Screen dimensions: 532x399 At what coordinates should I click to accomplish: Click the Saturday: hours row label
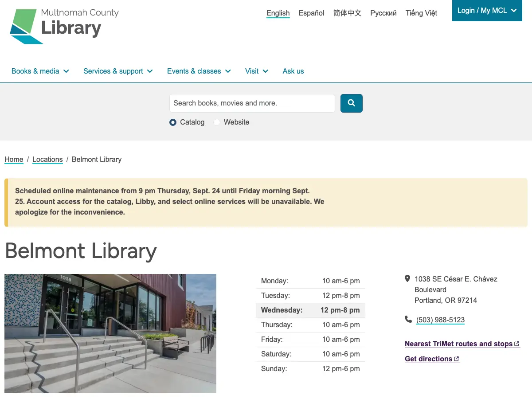(276, 354)
